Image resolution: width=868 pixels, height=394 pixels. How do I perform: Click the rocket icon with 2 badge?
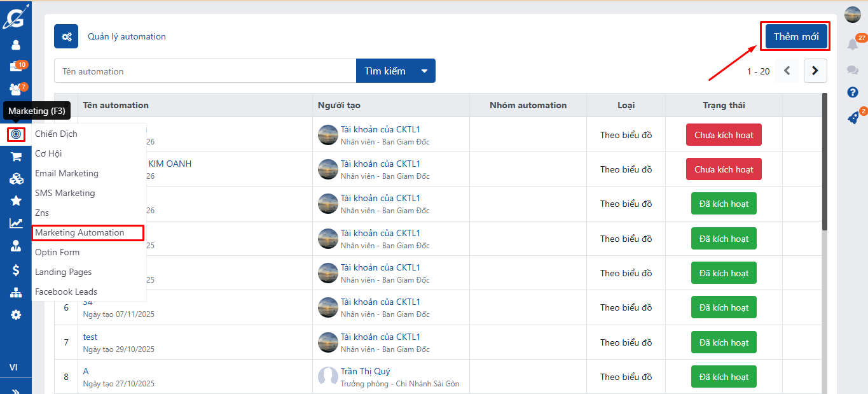[x=853, y=118]
